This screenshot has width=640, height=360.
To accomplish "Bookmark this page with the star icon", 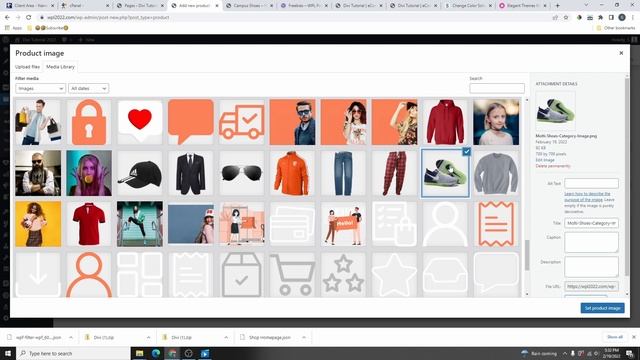I will 566,18.
